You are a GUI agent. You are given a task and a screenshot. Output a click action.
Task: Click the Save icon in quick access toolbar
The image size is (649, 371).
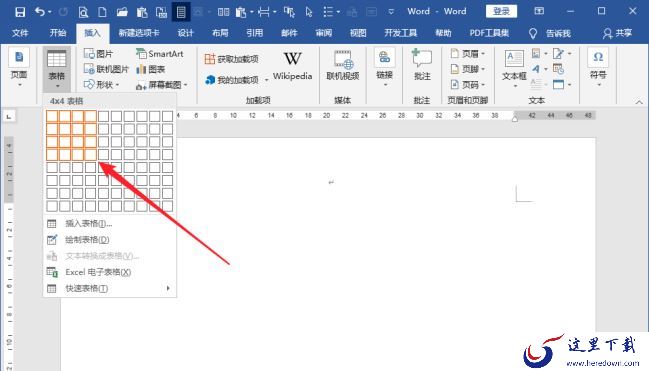19,12
